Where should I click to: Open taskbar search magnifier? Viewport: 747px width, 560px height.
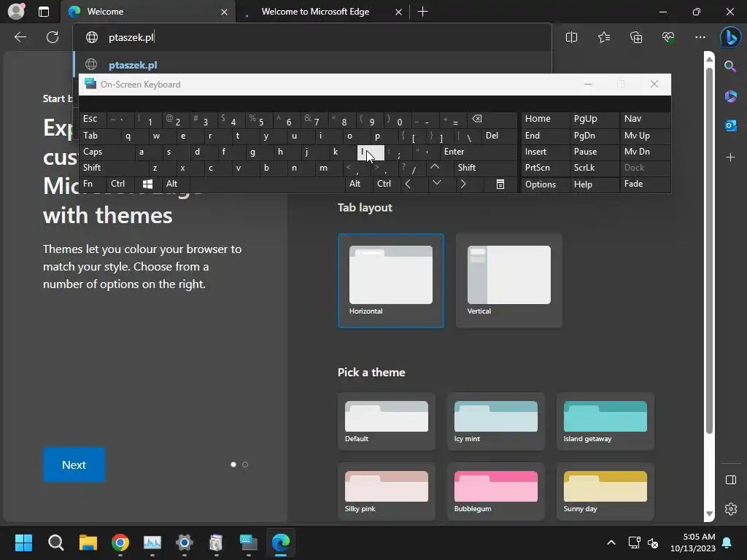click(x=55, y=542)
